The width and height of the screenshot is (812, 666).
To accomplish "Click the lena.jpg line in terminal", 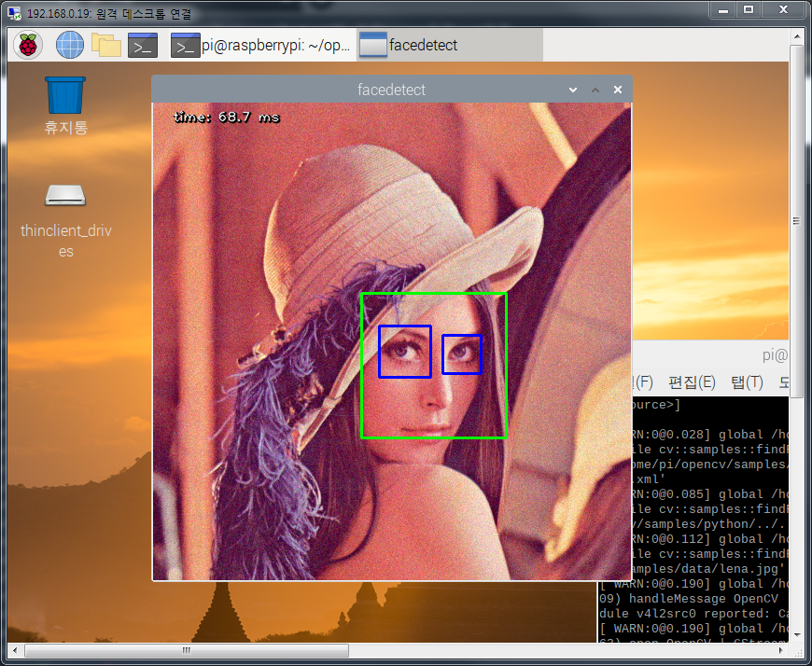I will point(708,569).
